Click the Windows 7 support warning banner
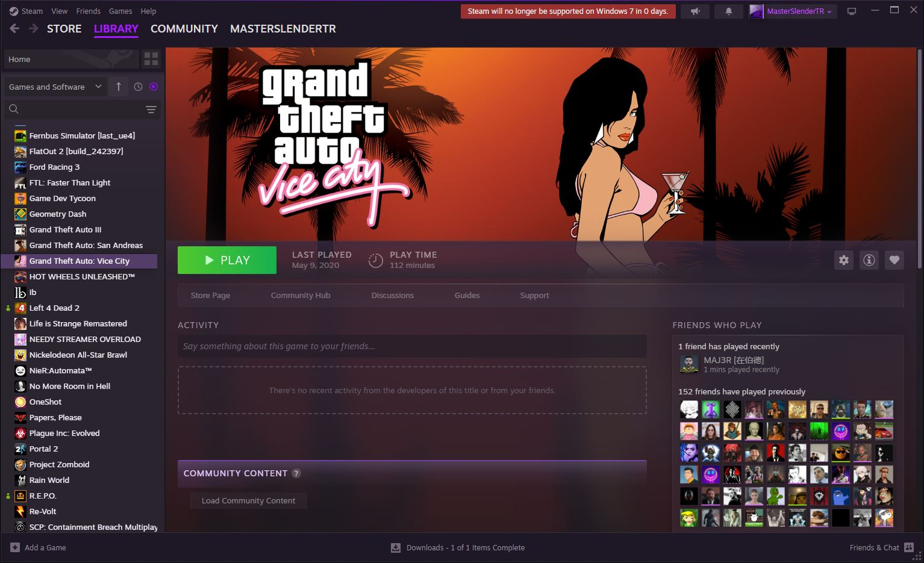 tap(568, 11)
